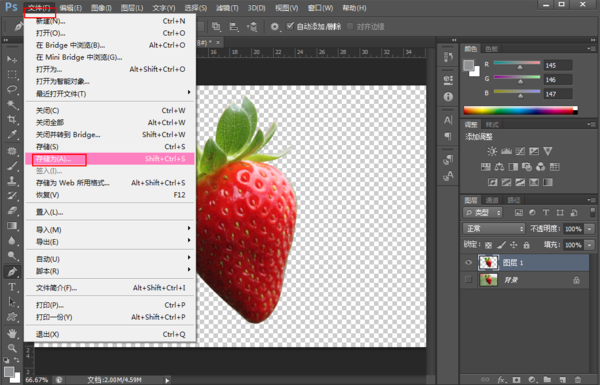
Task: Select the Lasso tool
Action: (12, 89)
